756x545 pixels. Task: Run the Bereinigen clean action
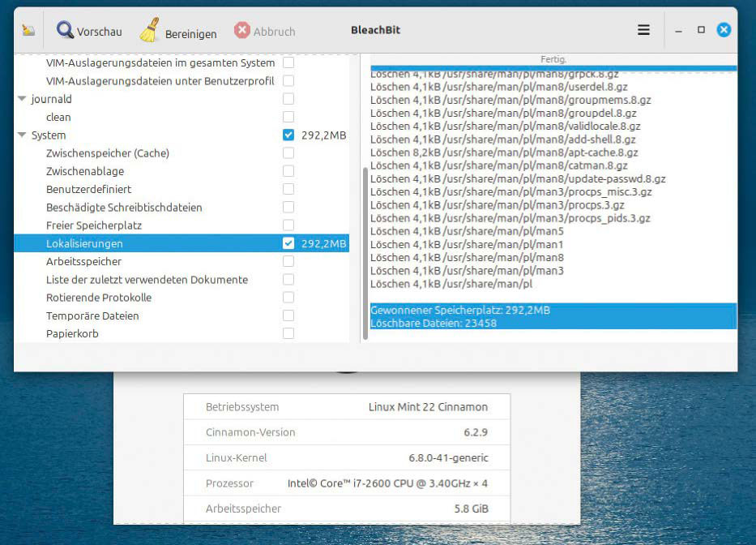click(178, 30)
